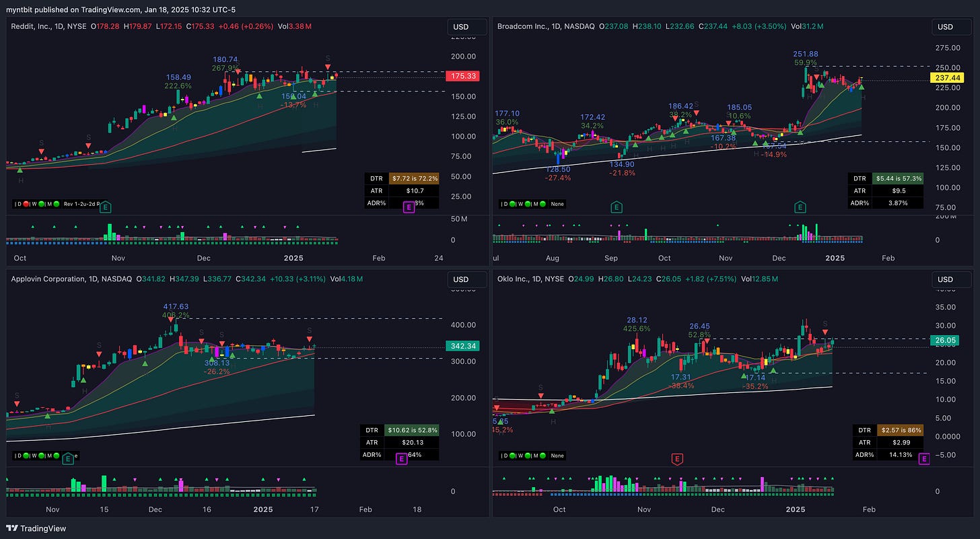Viewport: 980px width, 539px height.
Task: Click the 28.12 swing high label on the Oklo chart
Action: (x=637, y=320)
